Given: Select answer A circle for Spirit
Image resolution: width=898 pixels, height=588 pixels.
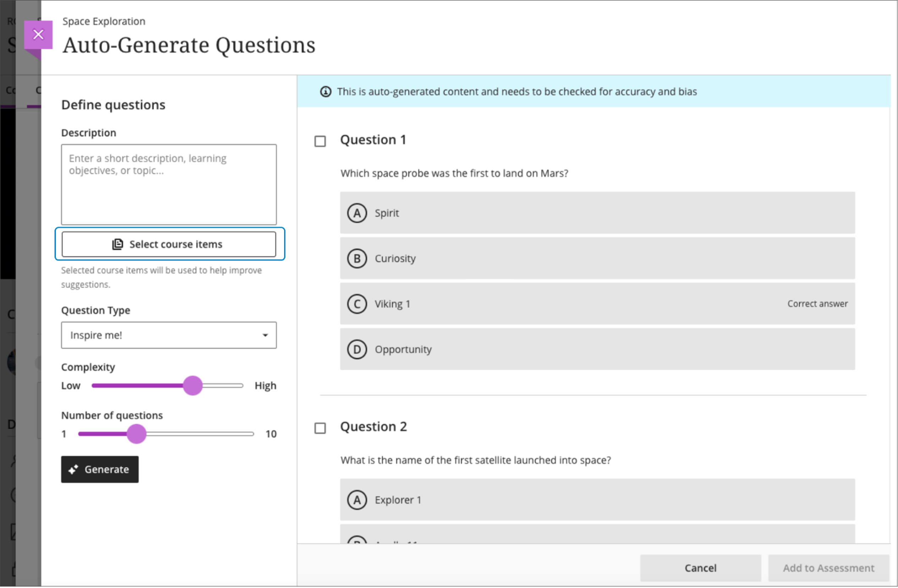Looking at the screenshot, I should (357, 213).
